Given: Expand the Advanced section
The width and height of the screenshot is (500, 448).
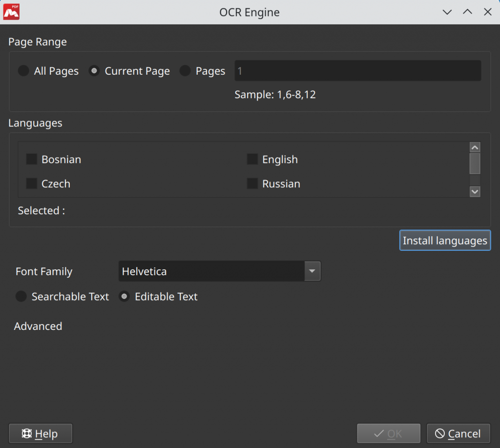Looking at the screenshot, I should point(38,326).
